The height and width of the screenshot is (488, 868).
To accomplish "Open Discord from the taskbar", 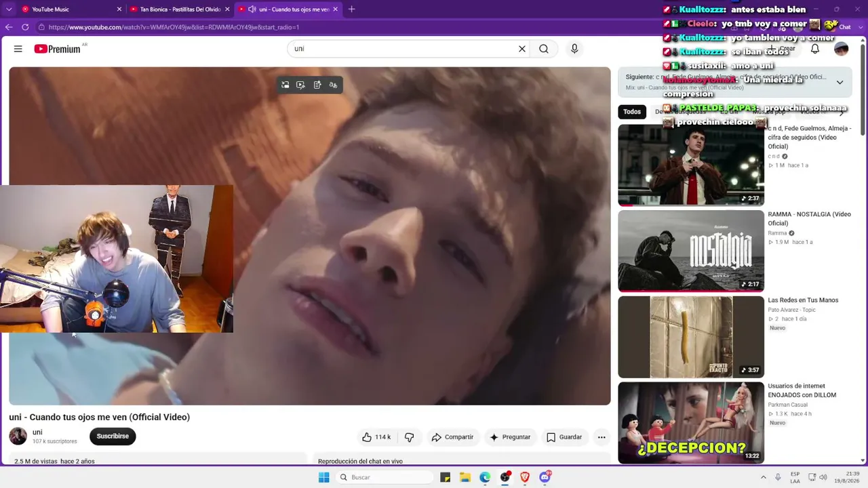I will pos(545,477).
